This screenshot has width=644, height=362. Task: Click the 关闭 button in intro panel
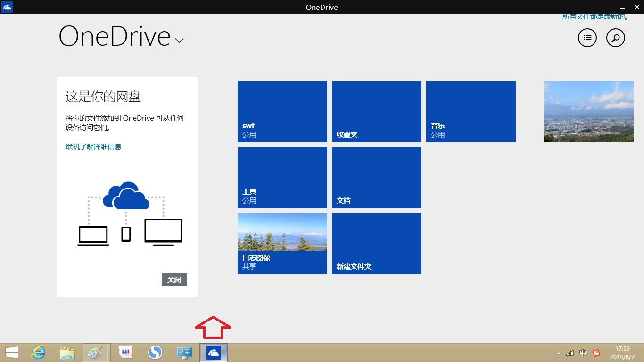click(x=174, y=280)
